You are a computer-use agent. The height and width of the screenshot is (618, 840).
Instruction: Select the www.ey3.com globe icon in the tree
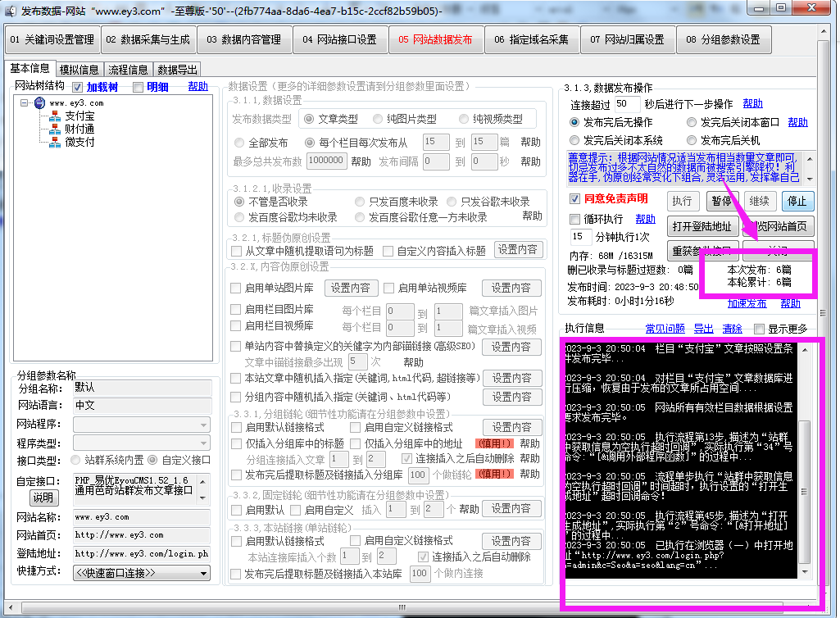(39, 103)
